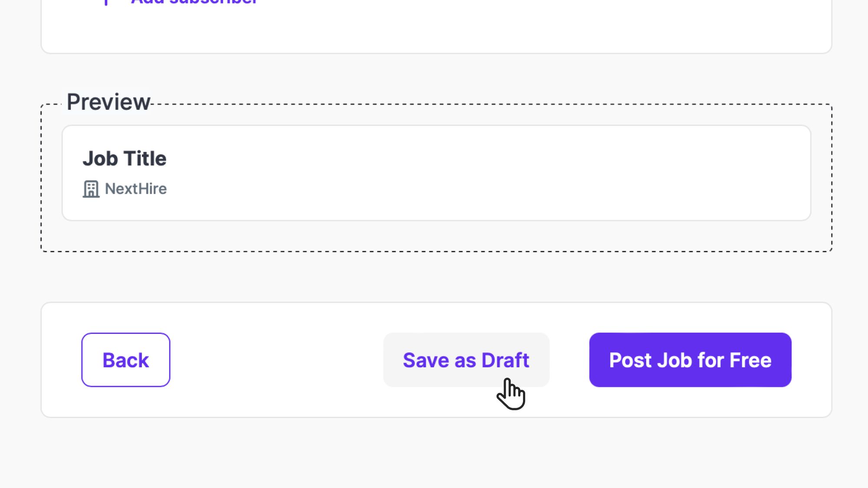Click the building icon beside NextHire
The height and width of the screenshot is (488, 868).
91,189
